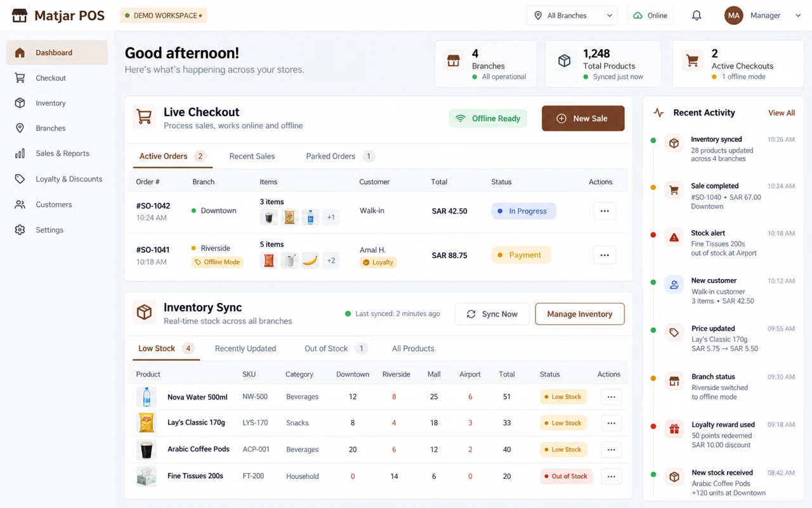Open actions menu for Nova Water 500ml
The width and height of the screenshot is (812, 508).
click(x=611, y=397)
